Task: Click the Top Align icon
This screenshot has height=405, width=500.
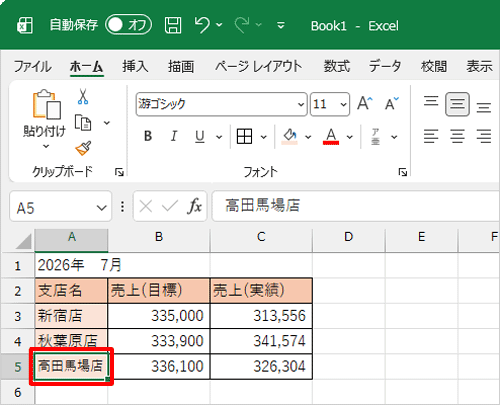Action: point(431,101)
